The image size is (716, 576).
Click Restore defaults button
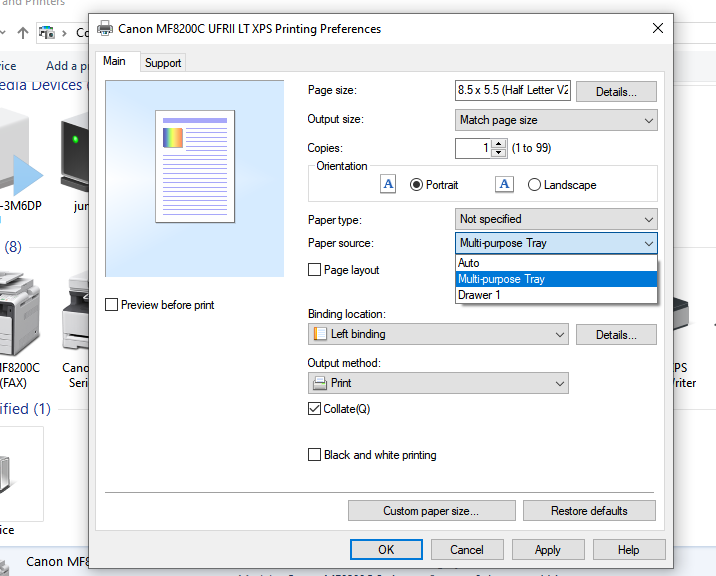[x=589, y=511]
